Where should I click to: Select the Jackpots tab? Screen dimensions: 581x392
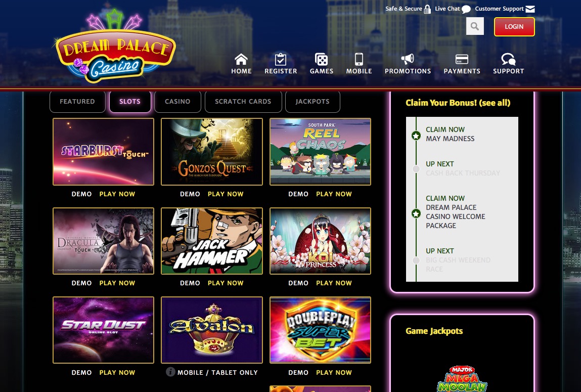coord(312,102)
